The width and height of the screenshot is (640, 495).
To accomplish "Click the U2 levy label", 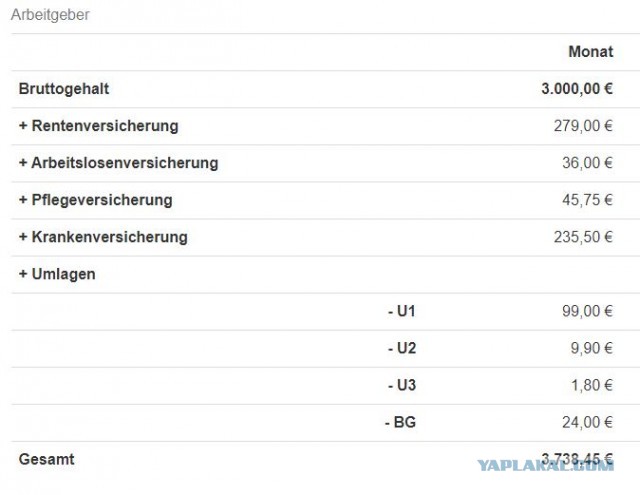I will (401, 348).
